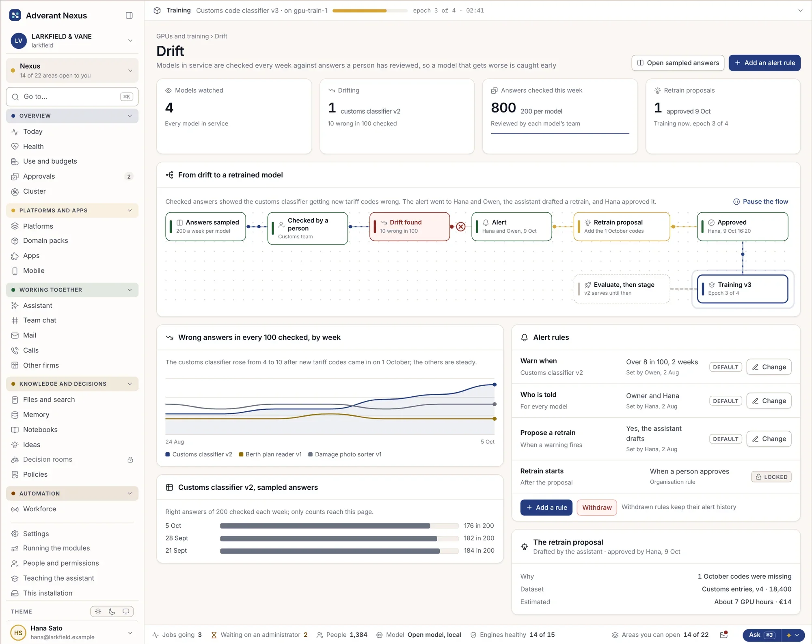This screenshot has height=644, width=812.
Task: Click the table icon beside sampled answers heading
Action: 169,487
